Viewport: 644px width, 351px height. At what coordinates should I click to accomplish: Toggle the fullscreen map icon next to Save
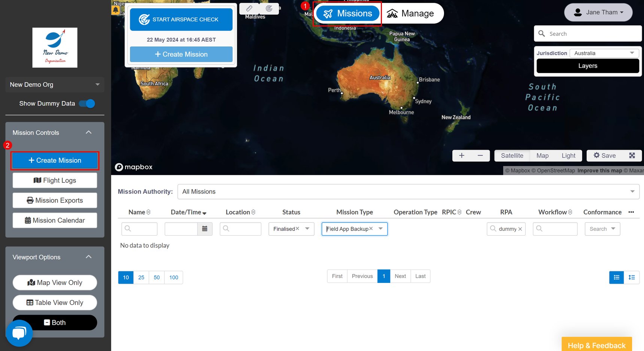click(x=632, y=155)
